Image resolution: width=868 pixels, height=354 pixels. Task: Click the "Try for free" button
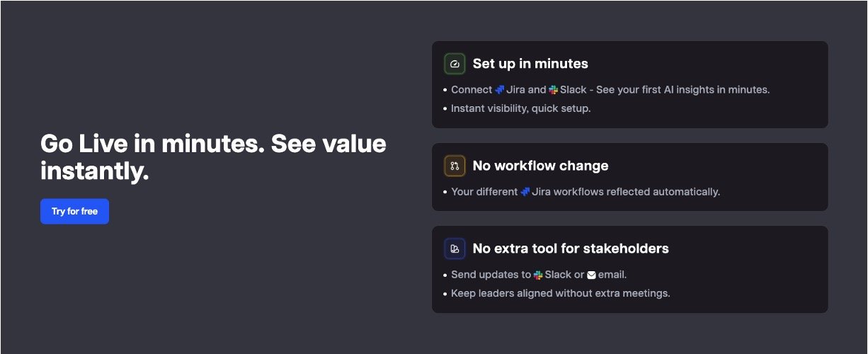click(74, 212)
